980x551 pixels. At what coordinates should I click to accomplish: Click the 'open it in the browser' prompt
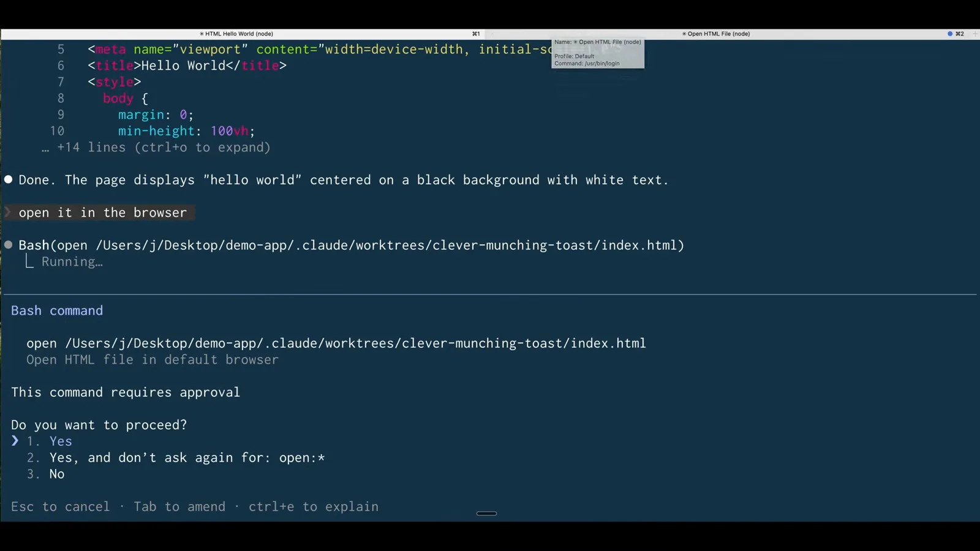click(x=103, y=212)
